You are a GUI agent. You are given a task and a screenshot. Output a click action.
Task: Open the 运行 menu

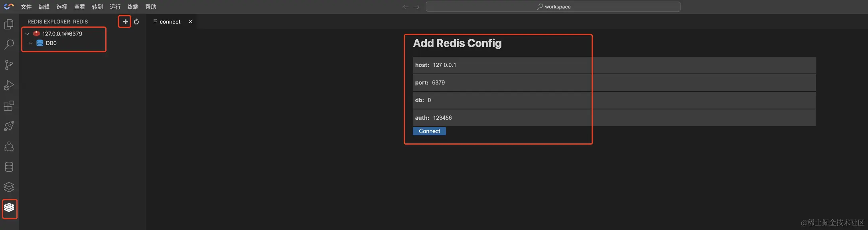click(115, 7)
